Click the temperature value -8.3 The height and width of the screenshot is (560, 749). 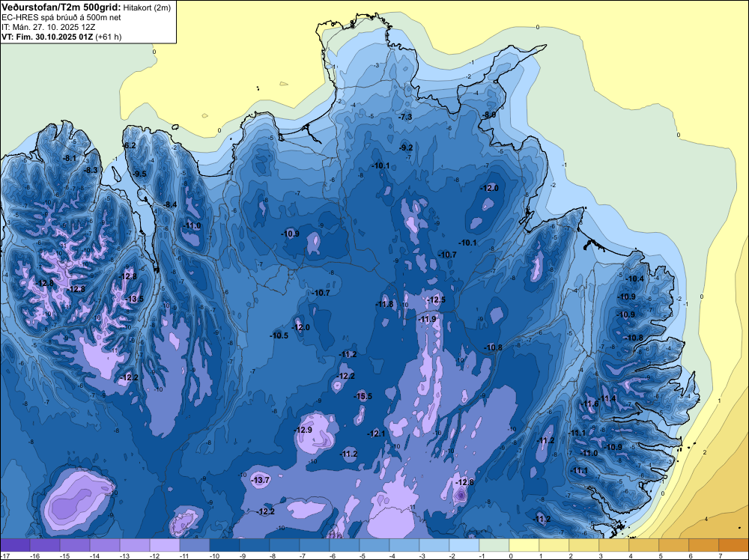pos(91,170)
